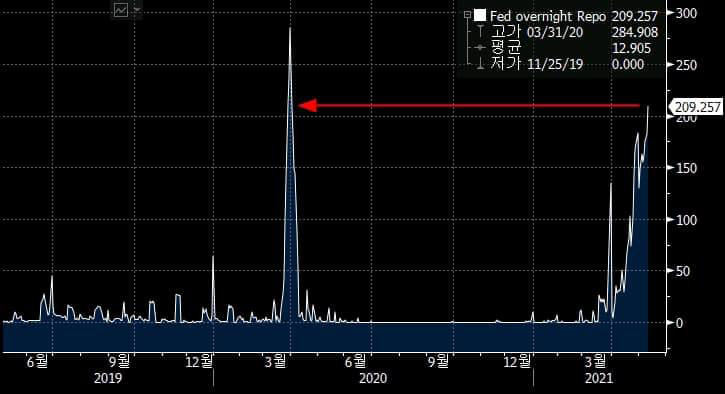Click the line chart type icon

(x=121, y=10)
